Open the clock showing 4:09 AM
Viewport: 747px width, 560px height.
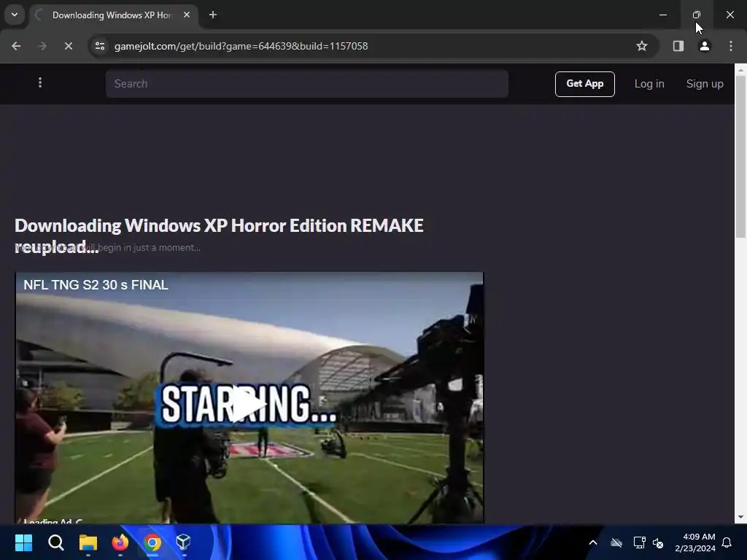point(695,542)
